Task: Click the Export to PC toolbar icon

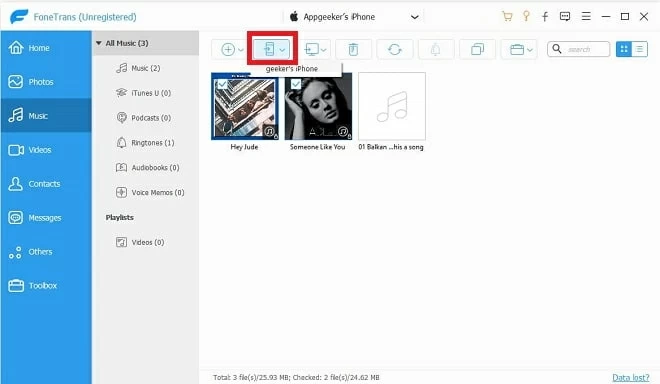Action: 315,50
